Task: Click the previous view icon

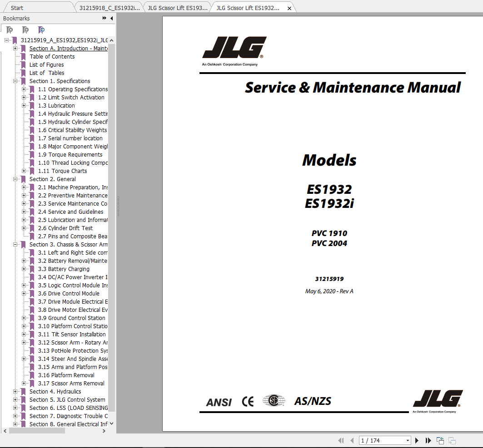Action: click(x=440, y=440)
